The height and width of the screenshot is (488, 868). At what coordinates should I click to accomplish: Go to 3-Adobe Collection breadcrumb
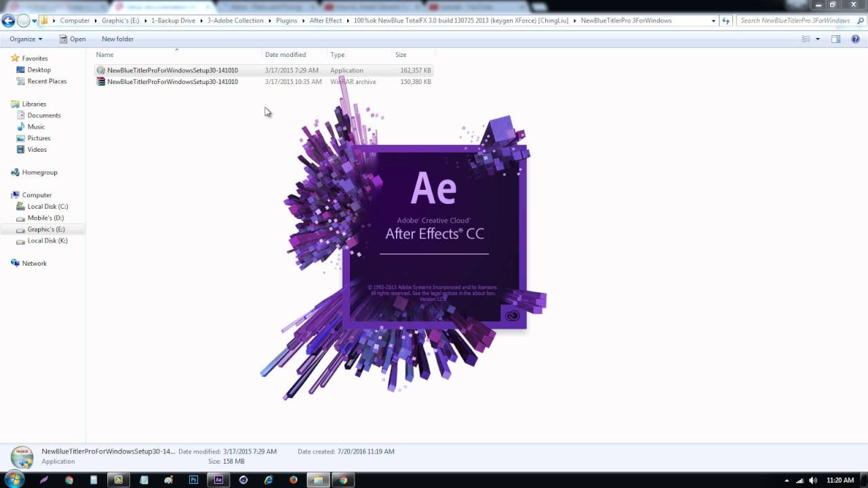pyautogui.click(x=235, y=20)
